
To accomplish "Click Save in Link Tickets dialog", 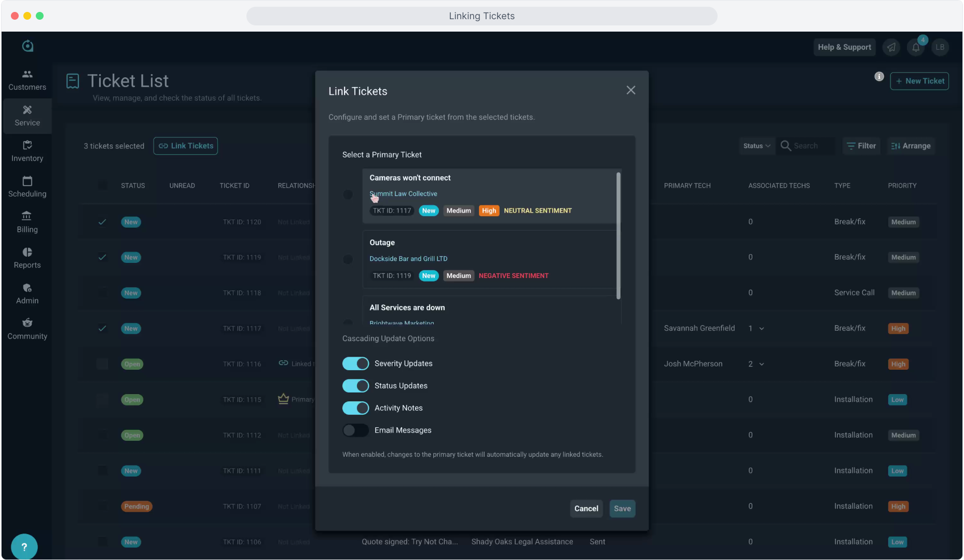I will 622,509.
